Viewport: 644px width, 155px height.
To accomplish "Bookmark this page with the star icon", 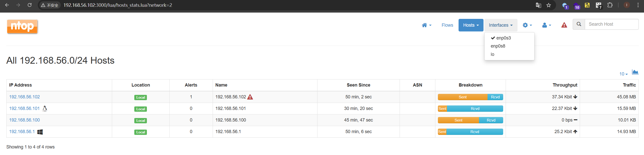I will [549, 5].
